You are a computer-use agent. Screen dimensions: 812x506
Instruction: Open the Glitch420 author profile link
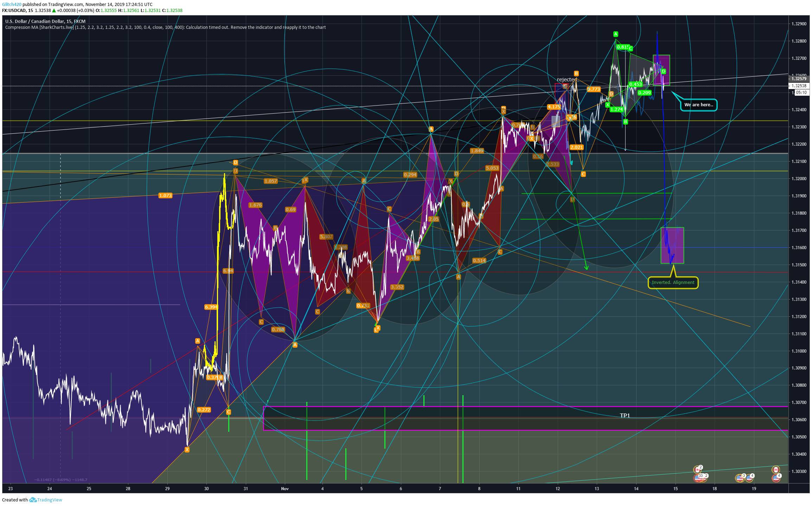click(12, 4)
